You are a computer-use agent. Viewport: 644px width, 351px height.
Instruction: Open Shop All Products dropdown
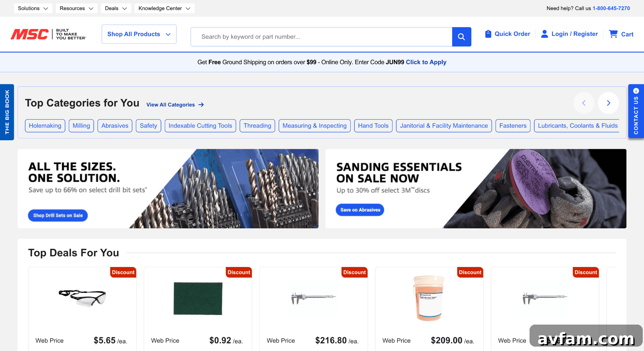point(139,34)
